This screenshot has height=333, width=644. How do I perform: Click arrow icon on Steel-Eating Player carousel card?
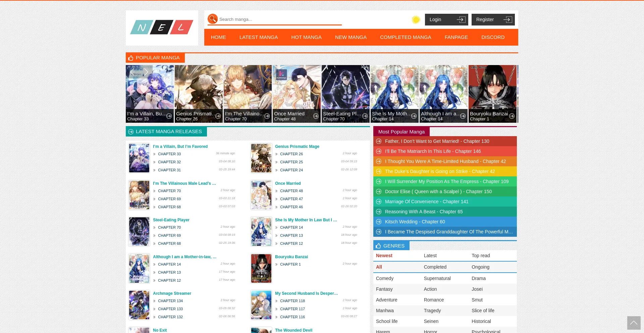[x=365, y=116]
